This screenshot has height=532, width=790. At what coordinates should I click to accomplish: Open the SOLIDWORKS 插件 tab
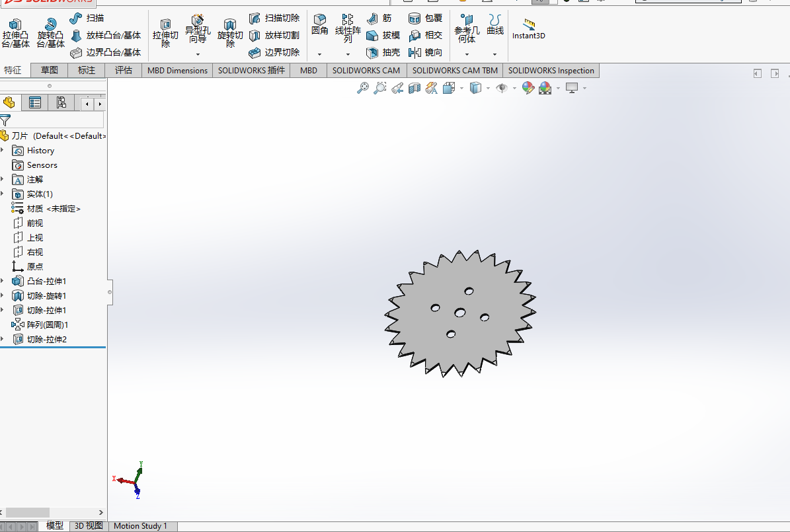tap(251, 70)
